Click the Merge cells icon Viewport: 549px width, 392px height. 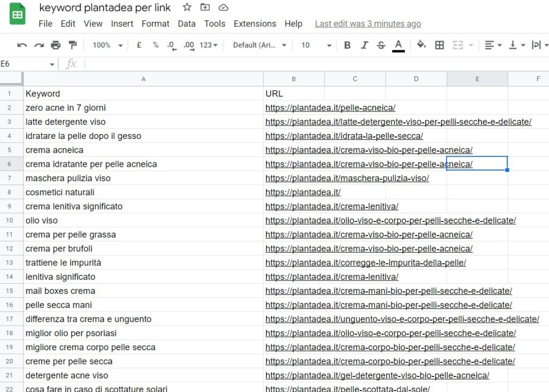[x=458, y=45]
